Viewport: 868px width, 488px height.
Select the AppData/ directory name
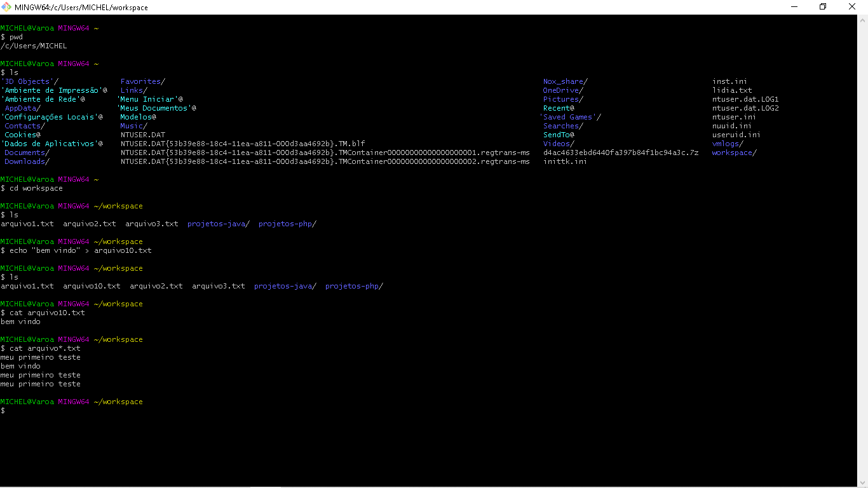coord(23,108)
